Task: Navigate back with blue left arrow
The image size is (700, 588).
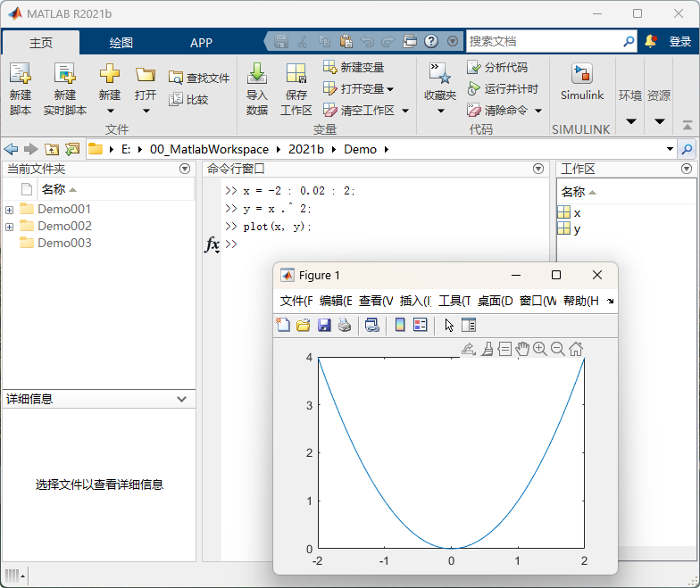Action: point(11,149)
